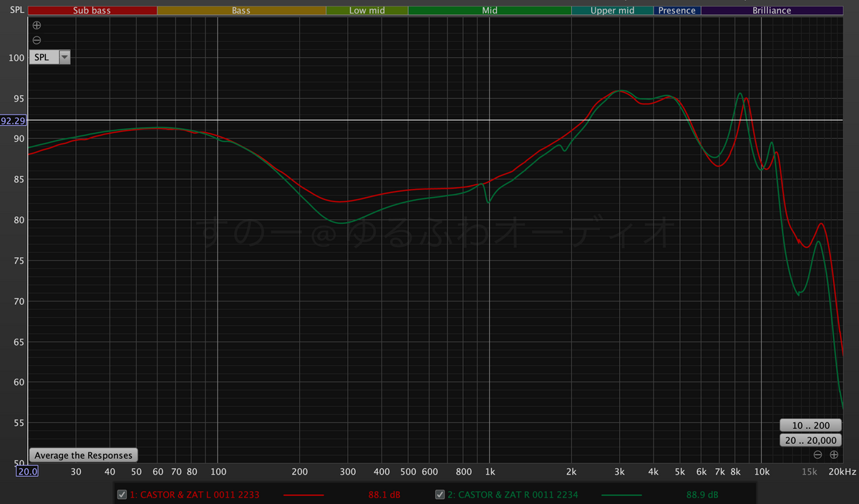Image resolution: width=859 pixels, height=504 pixels.
Task: Click the 92.29 cursor level readout
Action: [x=14, y=121]
